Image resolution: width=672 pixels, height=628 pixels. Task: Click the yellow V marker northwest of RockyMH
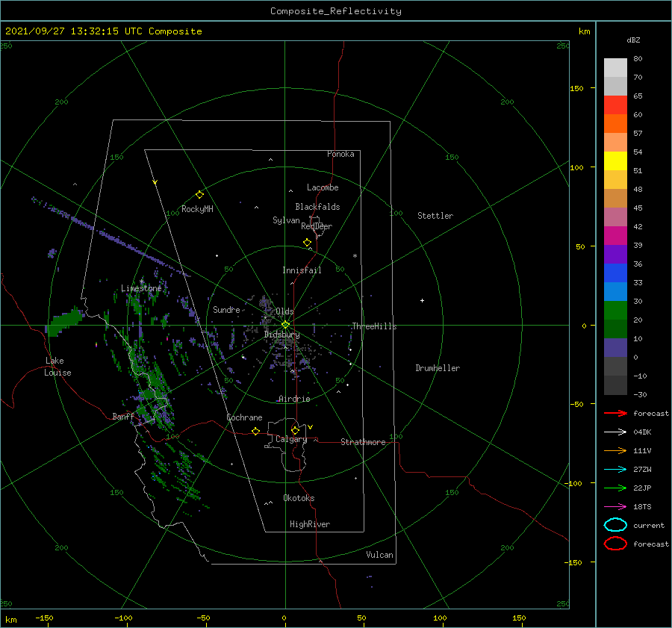155,182
